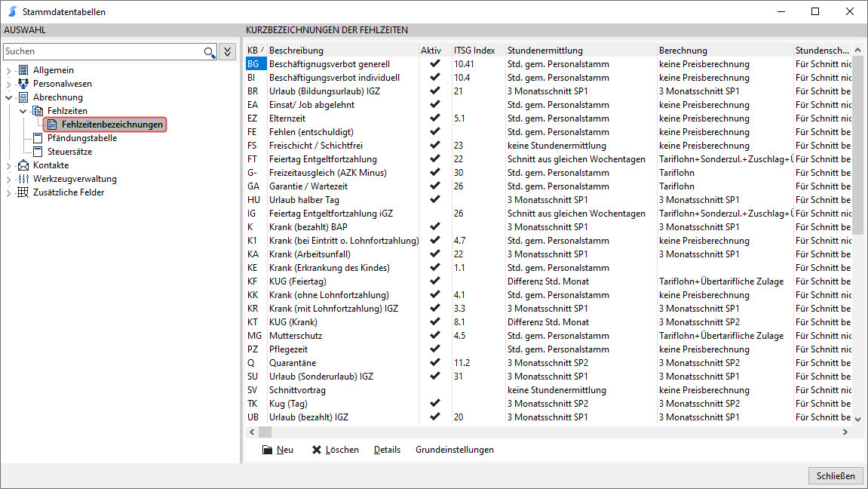This screenshot has width=868, height=489.
Task: Select the Garantie / Wartezeit row
Action: pyautogui.click(x=548, y=186)
